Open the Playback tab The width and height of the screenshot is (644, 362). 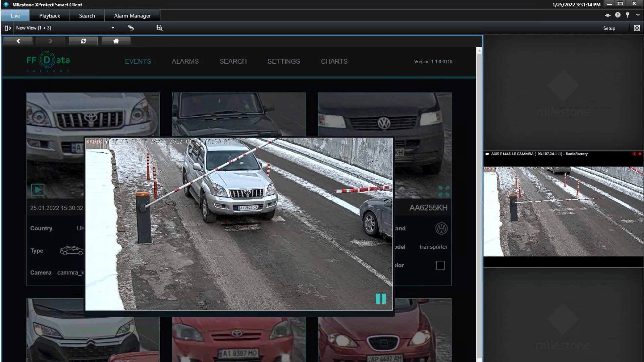tap(50, 15)
